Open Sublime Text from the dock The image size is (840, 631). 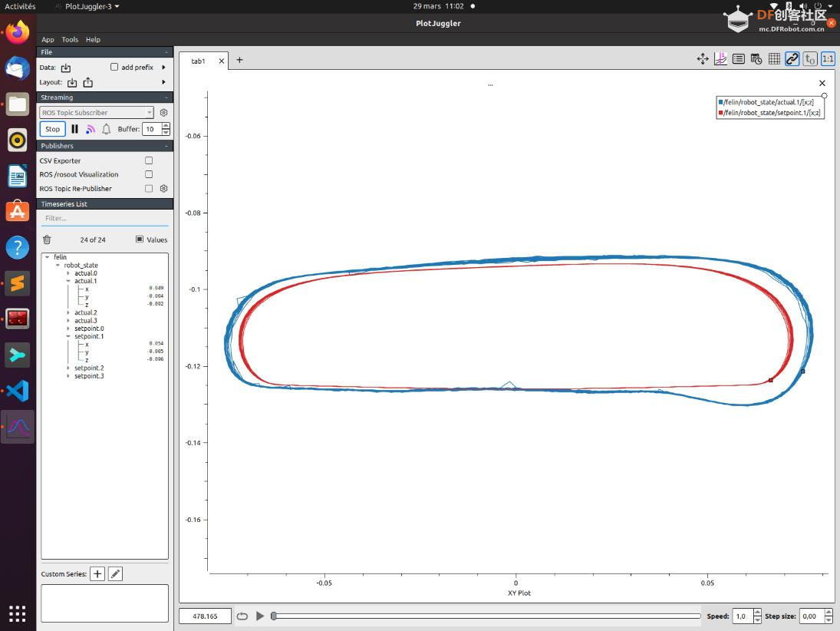18,283
